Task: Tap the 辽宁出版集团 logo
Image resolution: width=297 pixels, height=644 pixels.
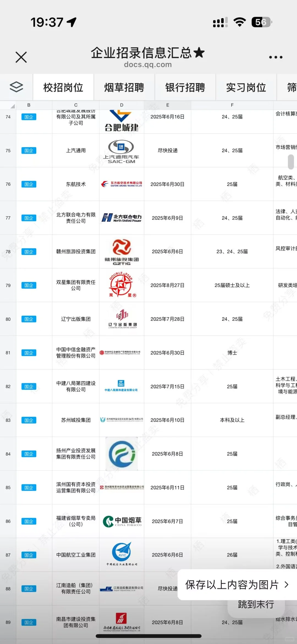Action: point(122,319)
